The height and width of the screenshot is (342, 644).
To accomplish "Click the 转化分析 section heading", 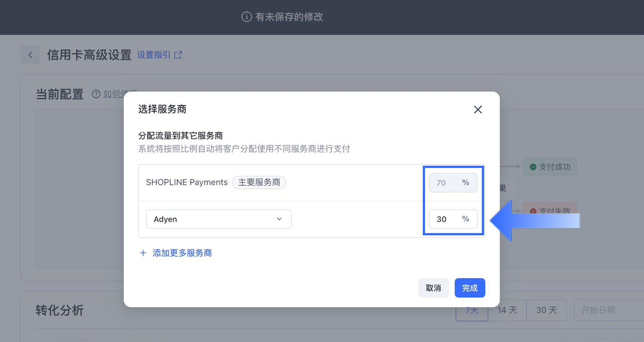I will 59,310.
